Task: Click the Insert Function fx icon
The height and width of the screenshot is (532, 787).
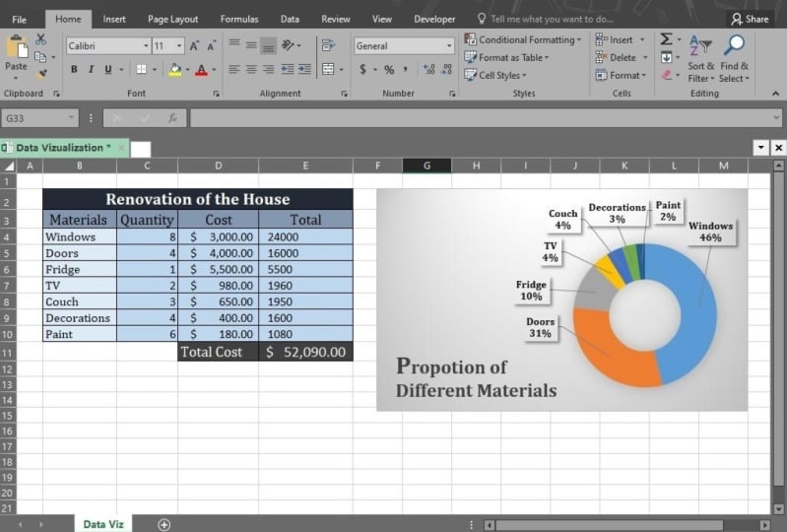Action: pos(172,118)
